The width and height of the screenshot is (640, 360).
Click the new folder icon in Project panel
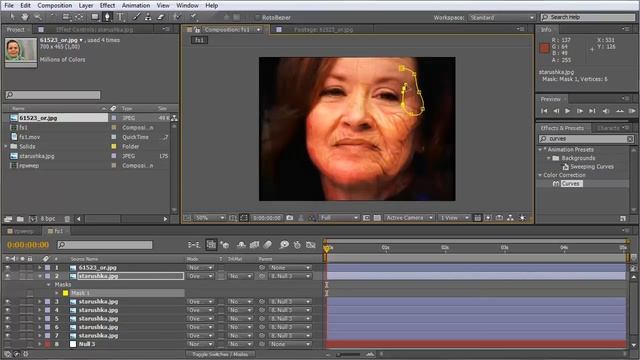pos(20,219)
